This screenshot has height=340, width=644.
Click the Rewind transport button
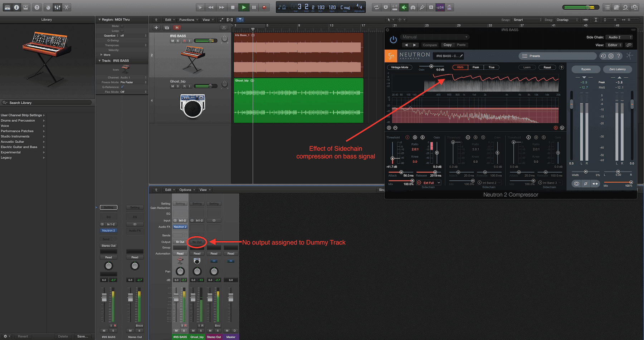[x=211, y=7]
